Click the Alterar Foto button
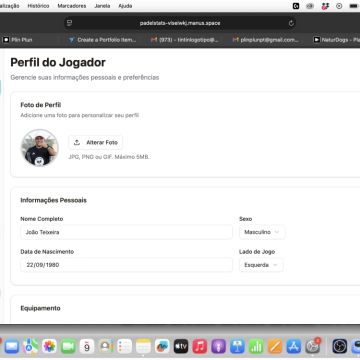This screenshot has height=360, width=360. pyautogui.click(x=96, y=142)
